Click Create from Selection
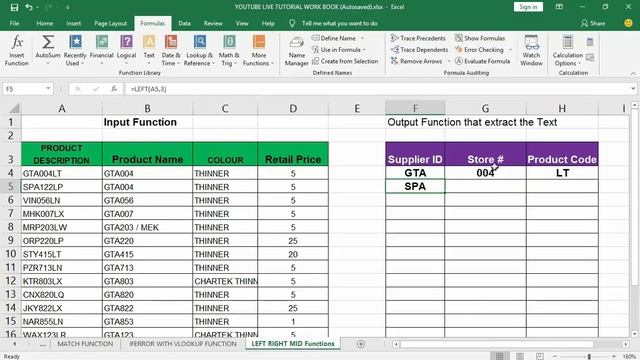The image size is (640, 360). tap(345, 61)
